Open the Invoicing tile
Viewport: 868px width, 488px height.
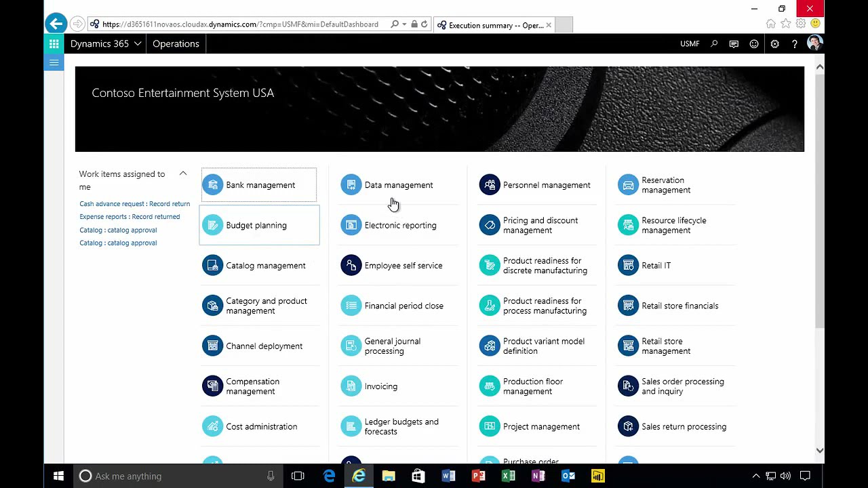click(x=398, y=386)
